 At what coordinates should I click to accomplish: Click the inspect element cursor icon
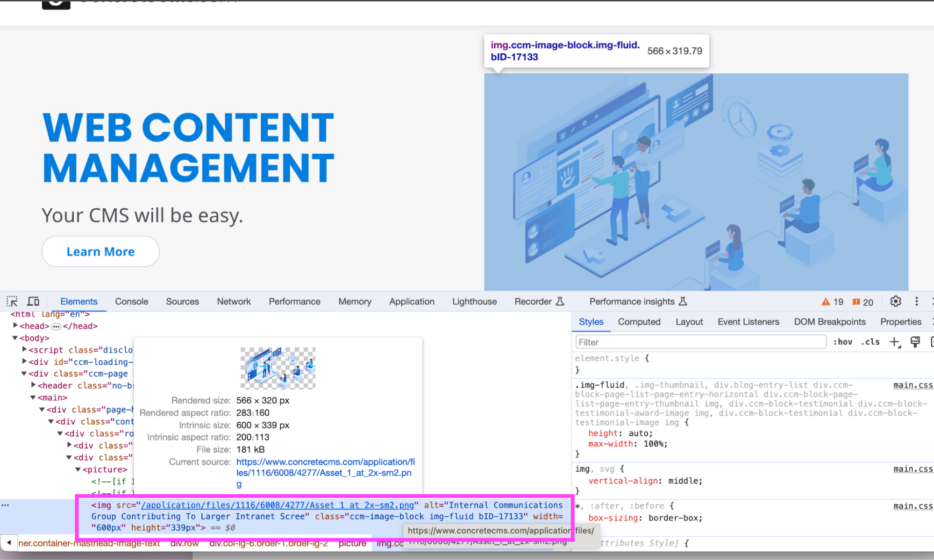[x=13, y=301]
